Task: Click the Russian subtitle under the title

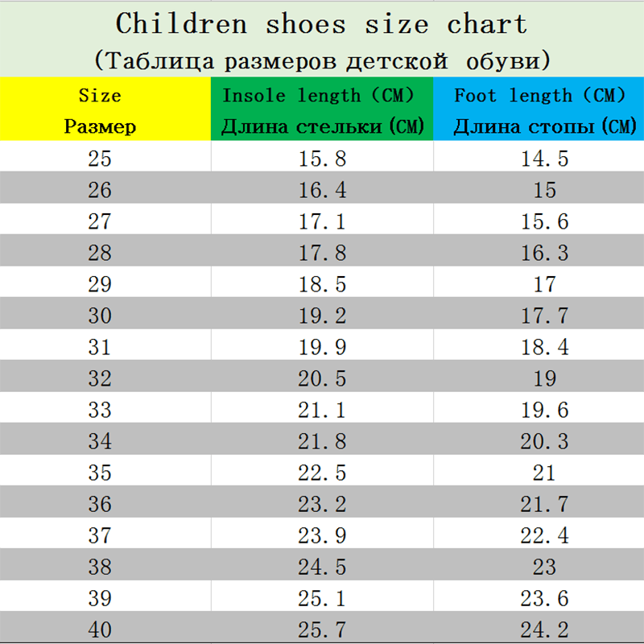Action: click(322, 60)
